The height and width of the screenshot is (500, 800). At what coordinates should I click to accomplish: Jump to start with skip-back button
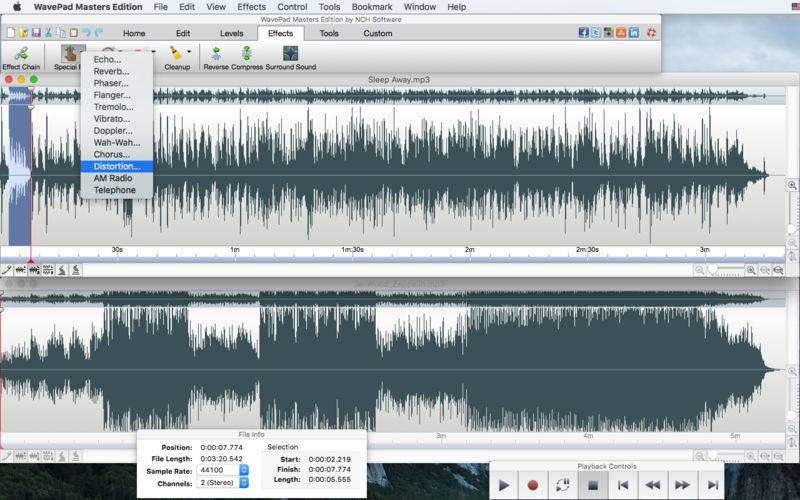point(622,485)
